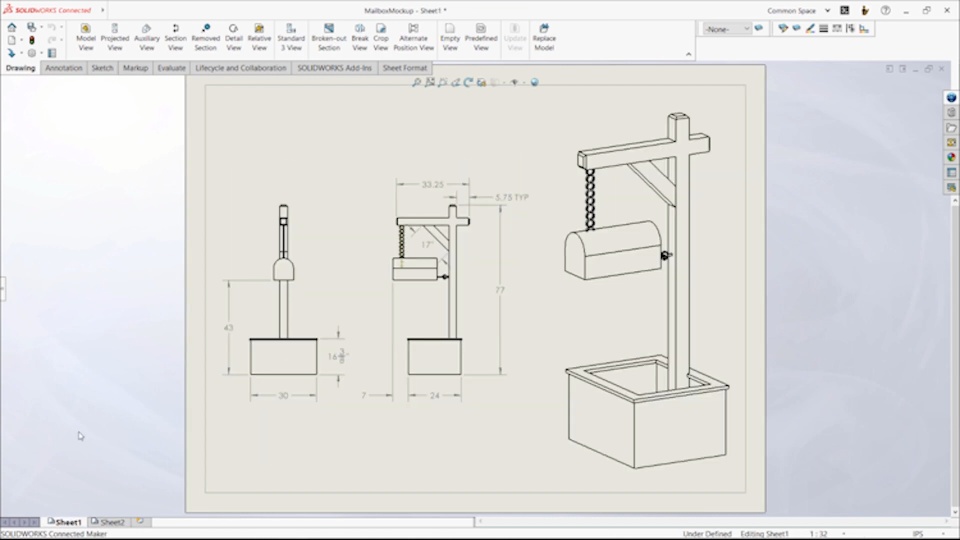Image resolution: width=960 pixels, height=540 pixels.
Task: Click the Line Color pencil icon
Action: point(810,28)
